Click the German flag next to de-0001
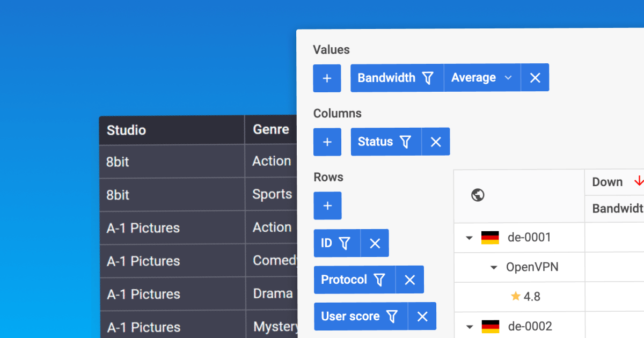The image size is (644, 338). (x=491, y=237)
